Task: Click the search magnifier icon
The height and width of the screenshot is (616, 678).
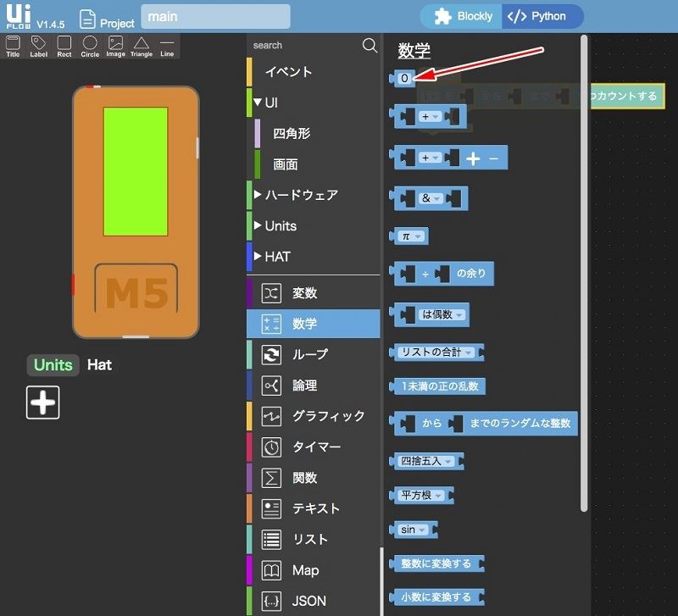Action: pos(370,45)
